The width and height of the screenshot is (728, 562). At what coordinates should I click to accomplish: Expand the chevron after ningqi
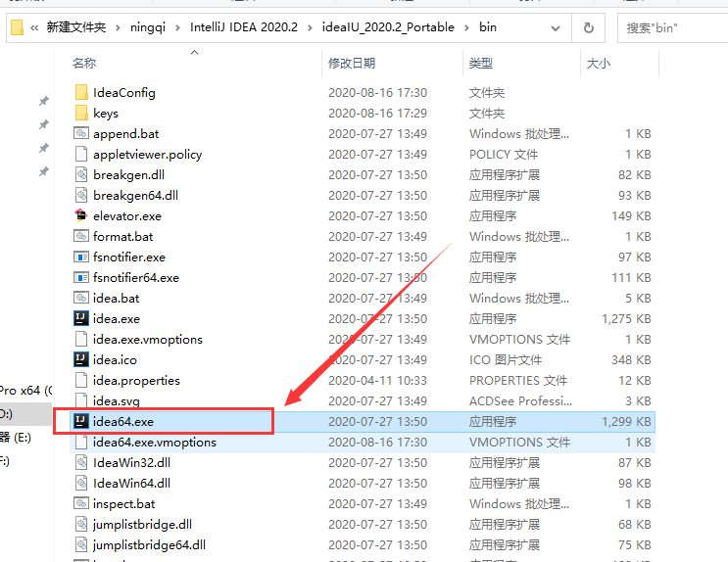[177, 27]
